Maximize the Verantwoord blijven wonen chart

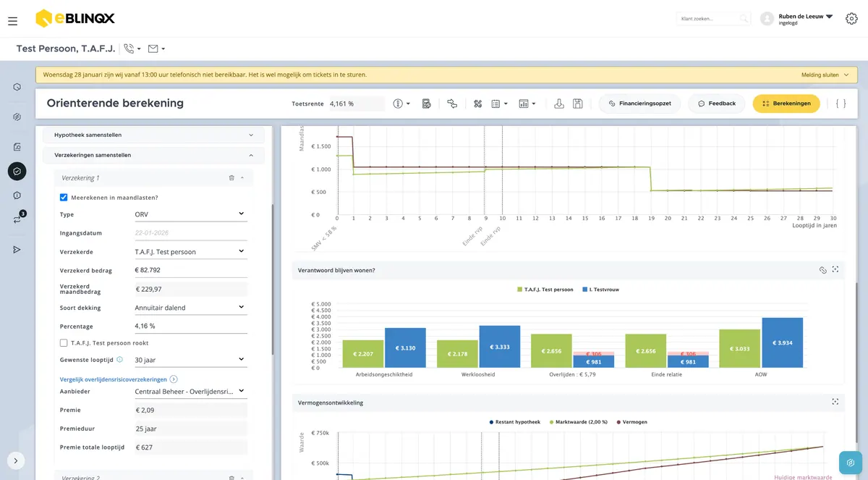click(x=835, y=269)
